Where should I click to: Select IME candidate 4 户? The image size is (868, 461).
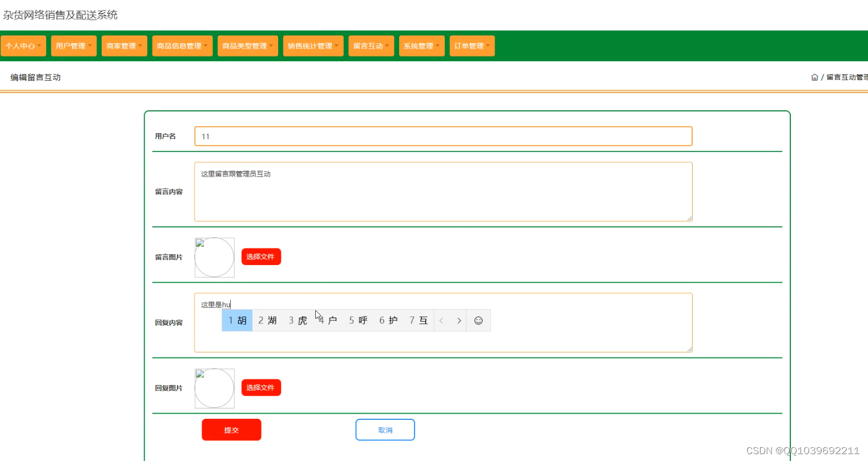(328, 320)
